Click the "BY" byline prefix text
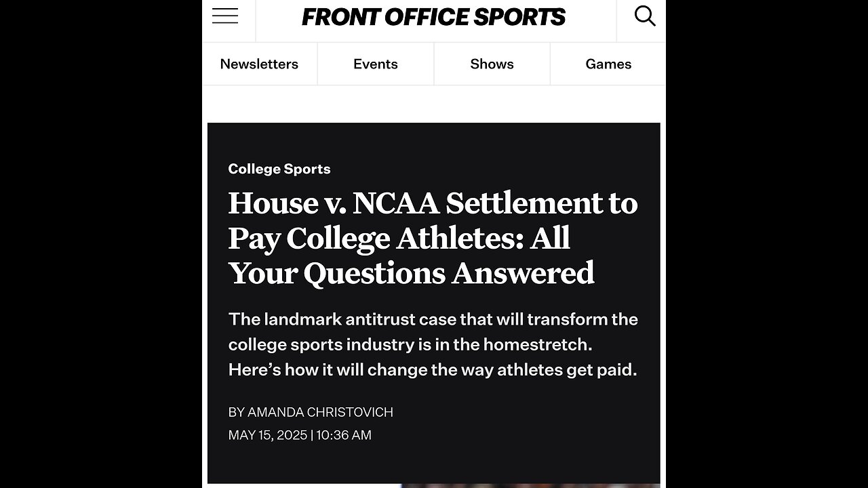This screenshot has height=488, width=868. pyautogui.click(x=236, y=412)
